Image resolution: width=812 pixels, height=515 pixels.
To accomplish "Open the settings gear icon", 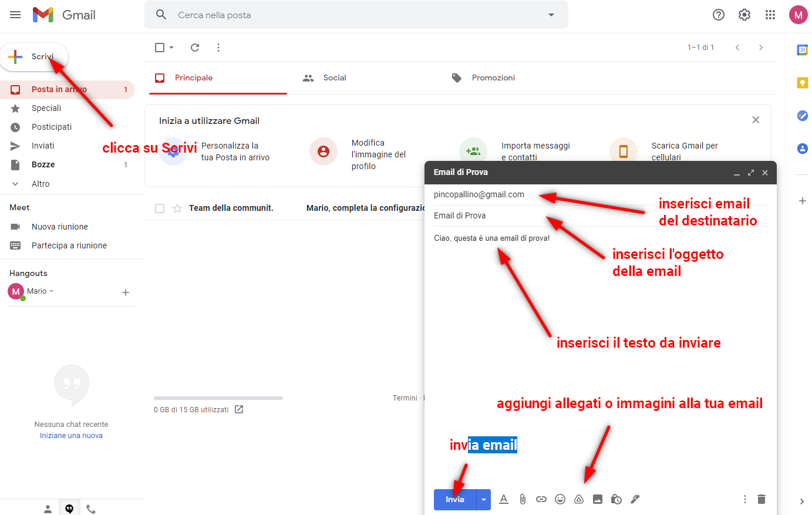I will (x=744, y=15).
